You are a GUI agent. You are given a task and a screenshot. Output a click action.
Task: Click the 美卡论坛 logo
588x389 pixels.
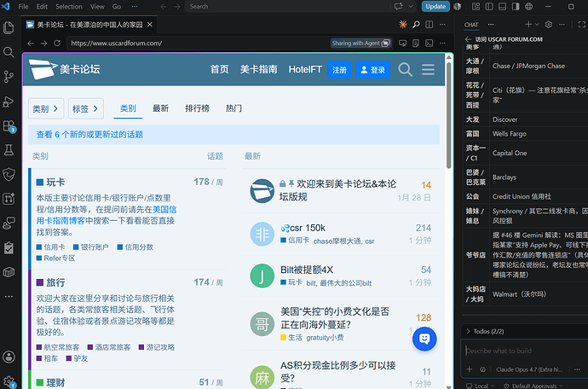pos(65,69)
